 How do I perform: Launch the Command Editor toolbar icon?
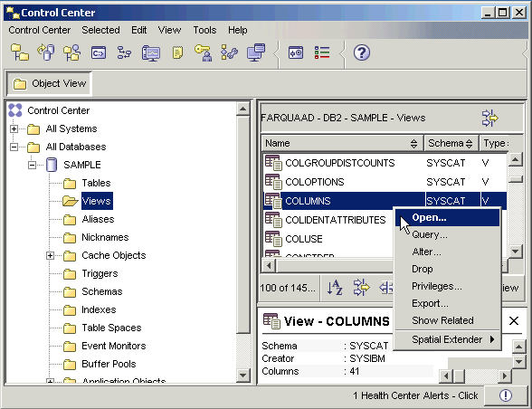pos(99,53)
